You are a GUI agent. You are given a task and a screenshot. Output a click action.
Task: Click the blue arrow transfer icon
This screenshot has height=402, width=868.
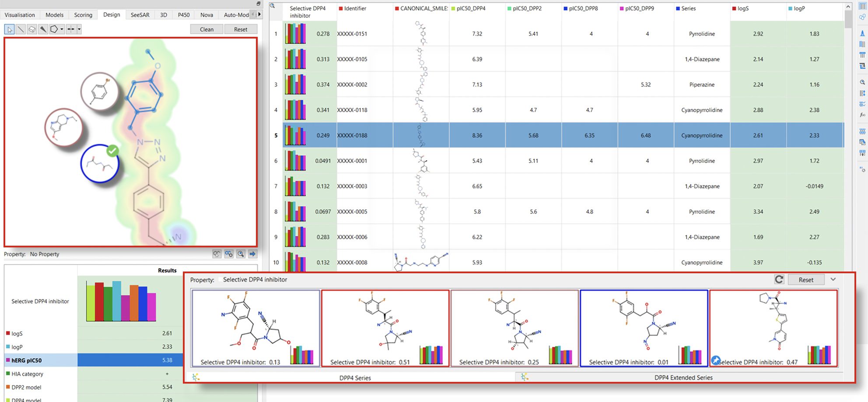coord(252,254)
